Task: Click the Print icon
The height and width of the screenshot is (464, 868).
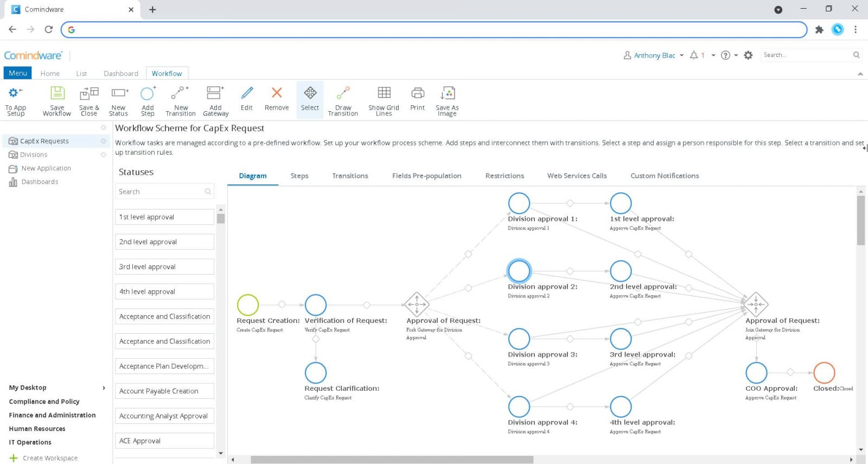Action: (418, 93)
